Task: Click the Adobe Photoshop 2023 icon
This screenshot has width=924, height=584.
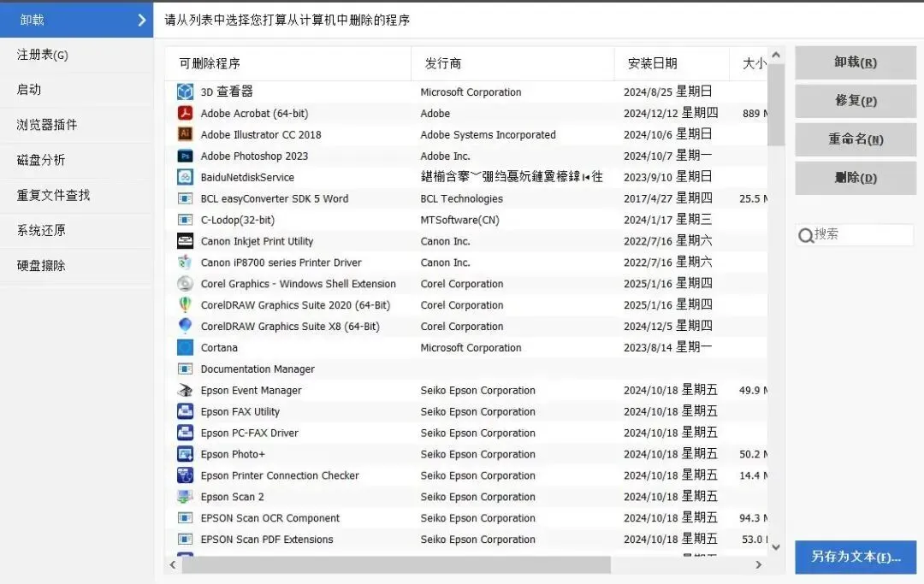Action: (185, 156)
